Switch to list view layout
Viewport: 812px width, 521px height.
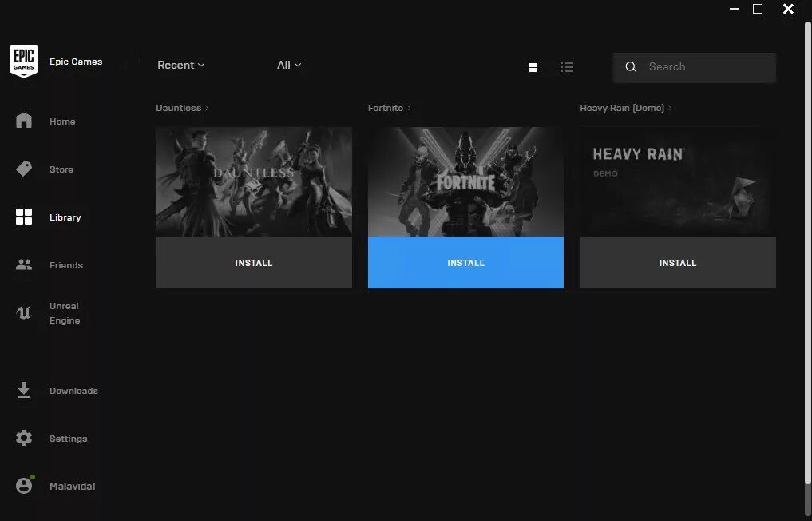(567, 67)
